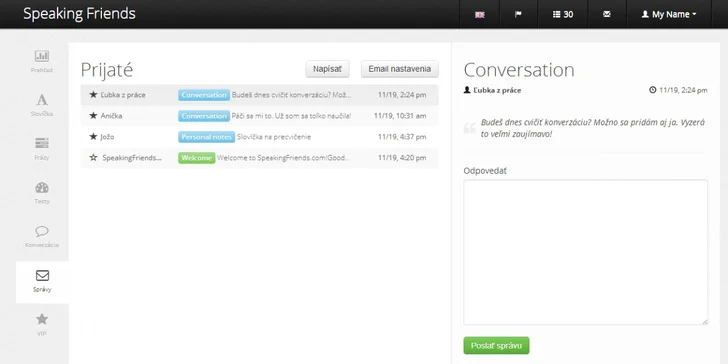The image size is (728, 364).
Task: Click the green Welcome tag
Action: coord(197,157)
